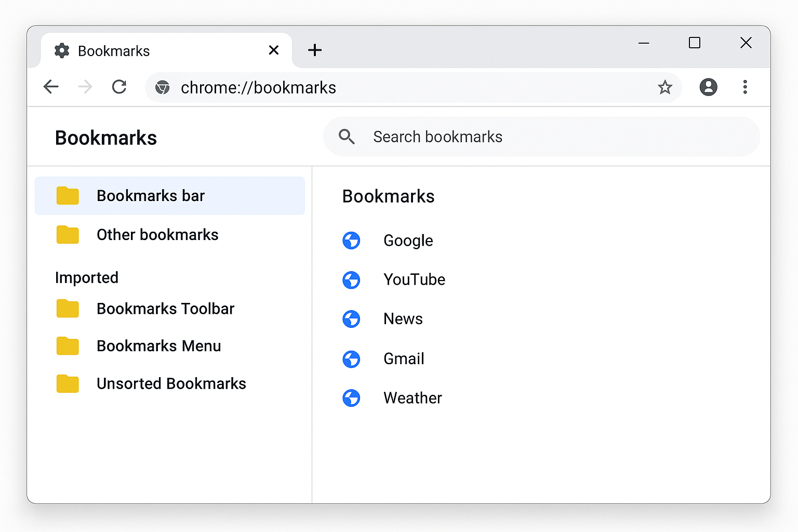This screenshot has height=532, width=798.
Task: Click the Google site favicon
Action: (352, 241)
